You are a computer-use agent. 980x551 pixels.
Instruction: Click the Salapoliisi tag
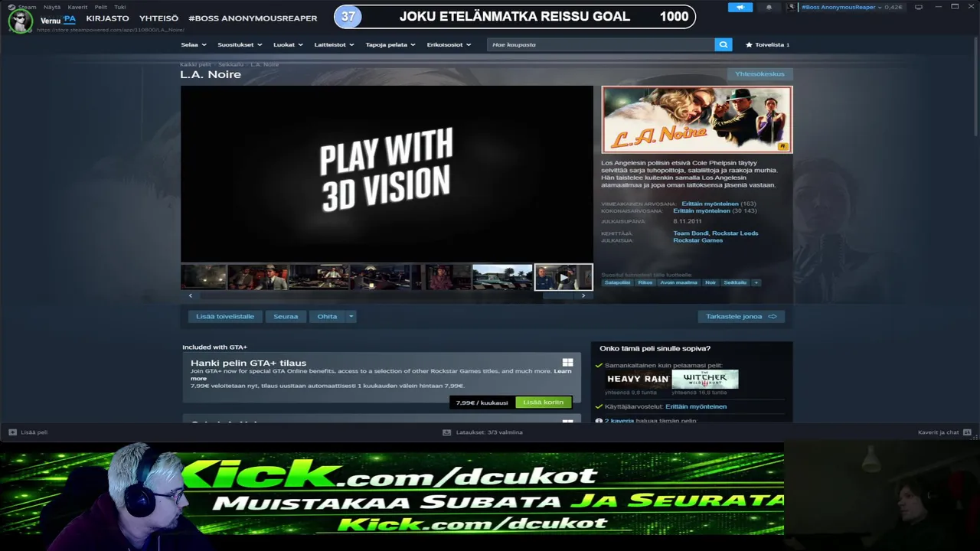618,282
